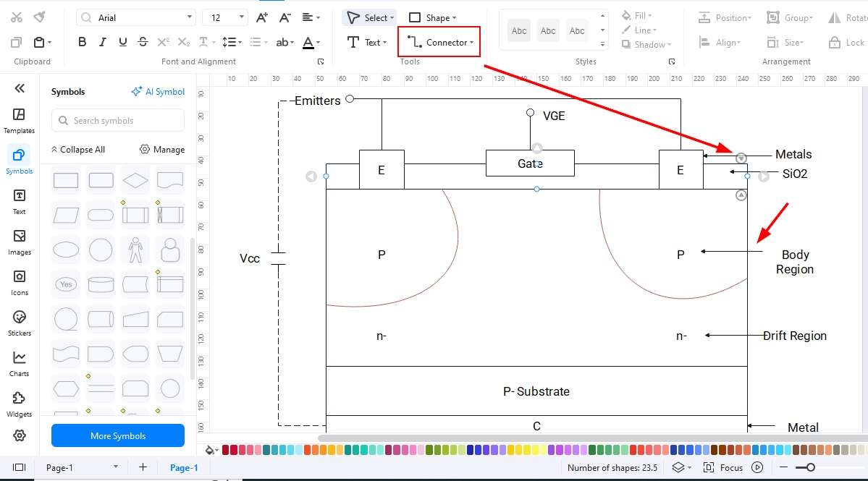Screen dimensions: 868x481
Task: Switch to the Page-1 tab
Action: (x=183, y=467)
